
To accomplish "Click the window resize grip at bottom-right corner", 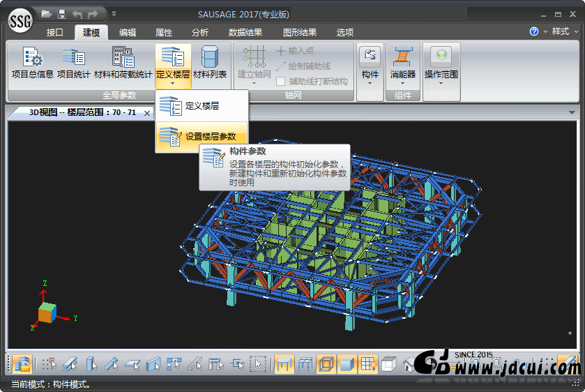I will click(x=577, y=384).
